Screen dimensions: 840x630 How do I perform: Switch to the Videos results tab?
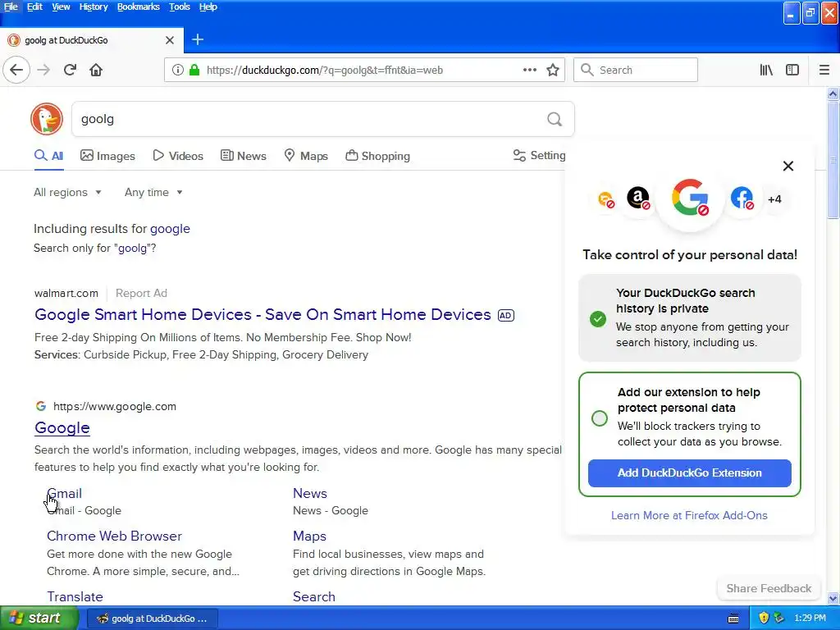pyautogui.click(x=178, y=156)
